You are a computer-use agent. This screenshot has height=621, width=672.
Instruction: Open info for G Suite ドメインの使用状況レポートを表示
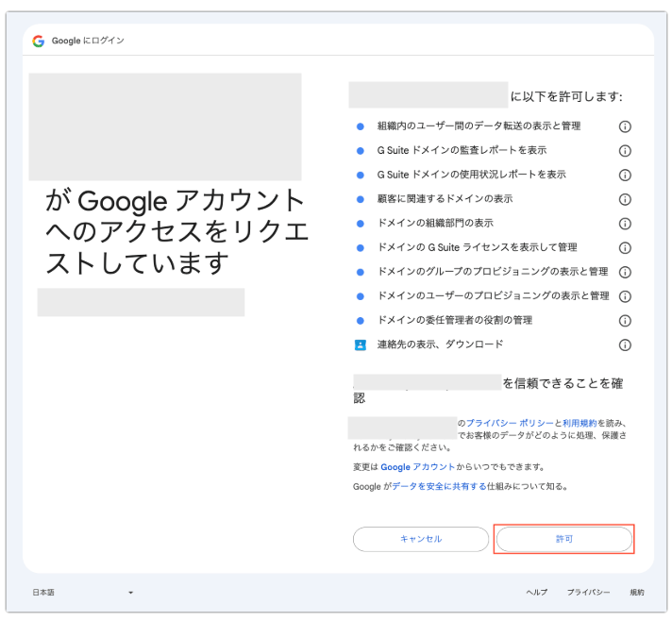[x=625, y=175]
